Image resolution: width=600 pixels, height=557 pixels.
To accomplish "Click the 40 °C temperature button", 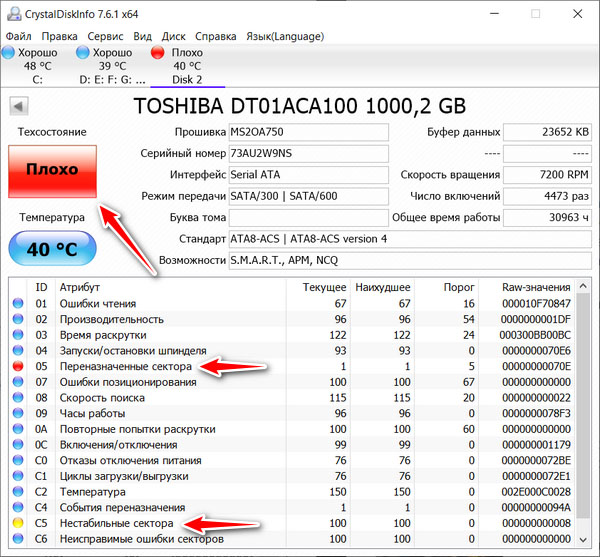I will (x=52, y=249).
